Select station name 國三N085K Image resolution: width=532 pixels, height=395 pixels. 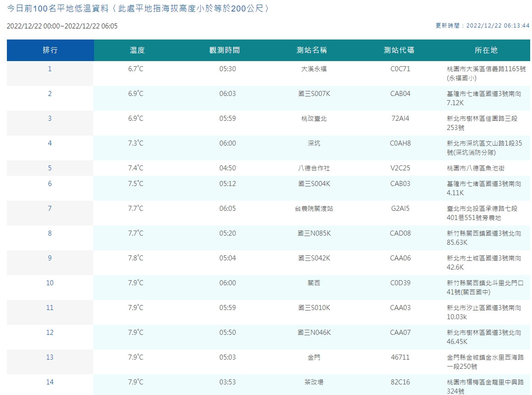coord(314,233)
